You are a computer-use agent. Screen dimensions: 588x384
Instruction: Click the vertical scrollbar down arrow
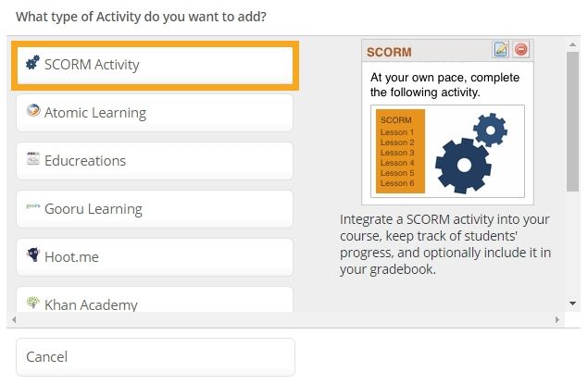pos(572,303)
